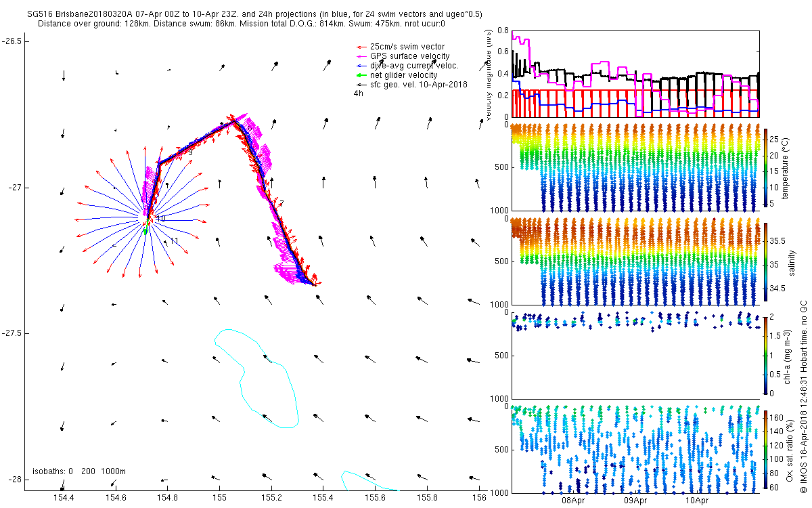Click the '155.8' longitude tick label
812x508 pixels.
tap(428, 497)
